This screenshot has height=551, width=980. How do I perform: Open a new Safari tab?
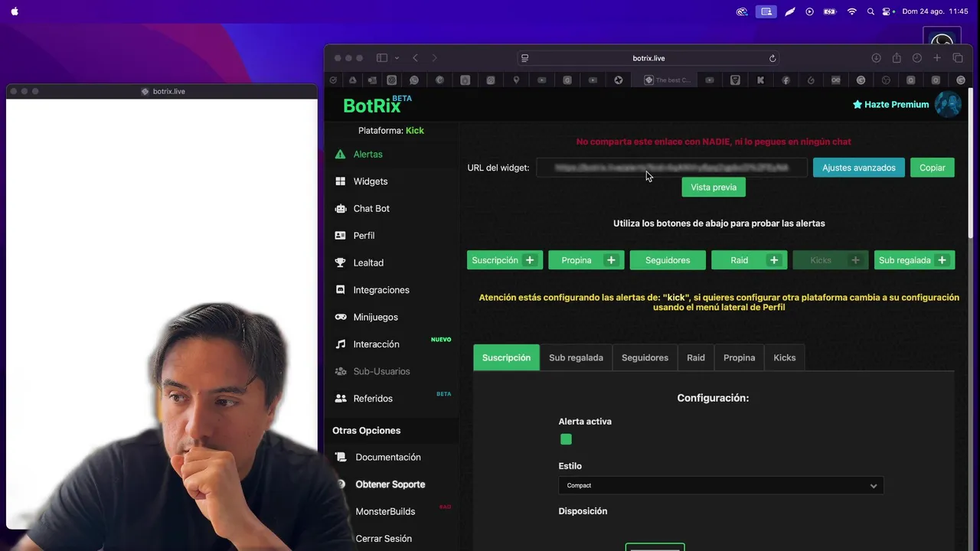937,58
